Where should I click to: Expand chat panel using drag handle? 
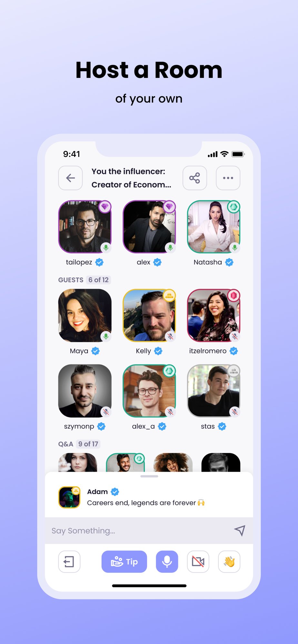149,476
